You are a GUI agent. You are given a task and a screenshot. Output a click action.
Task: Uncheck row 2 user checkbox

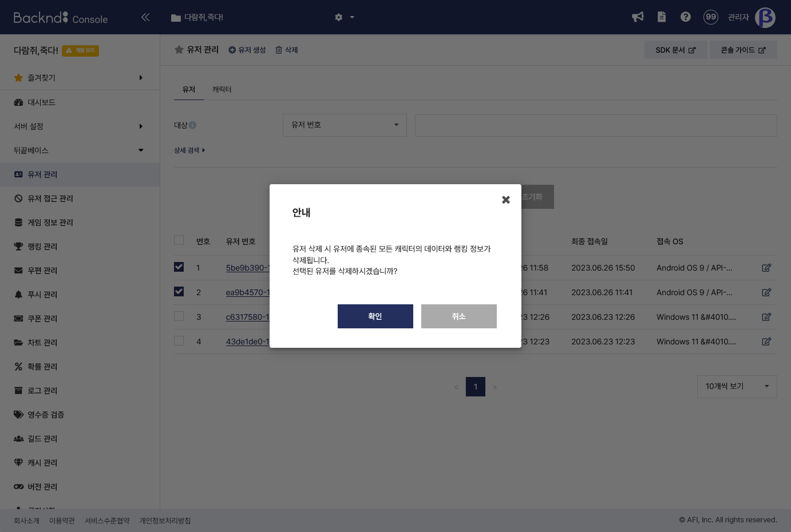179,292
